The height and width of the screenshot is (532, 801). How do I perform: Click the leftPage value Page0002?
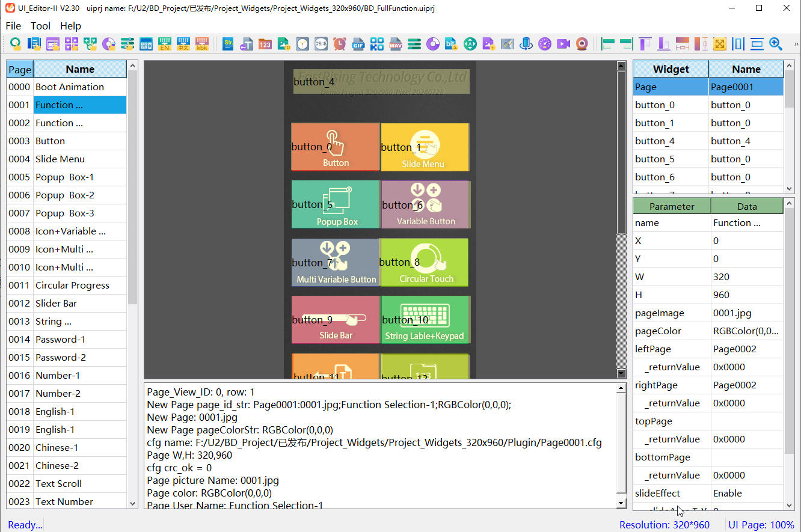click(747, 349)
